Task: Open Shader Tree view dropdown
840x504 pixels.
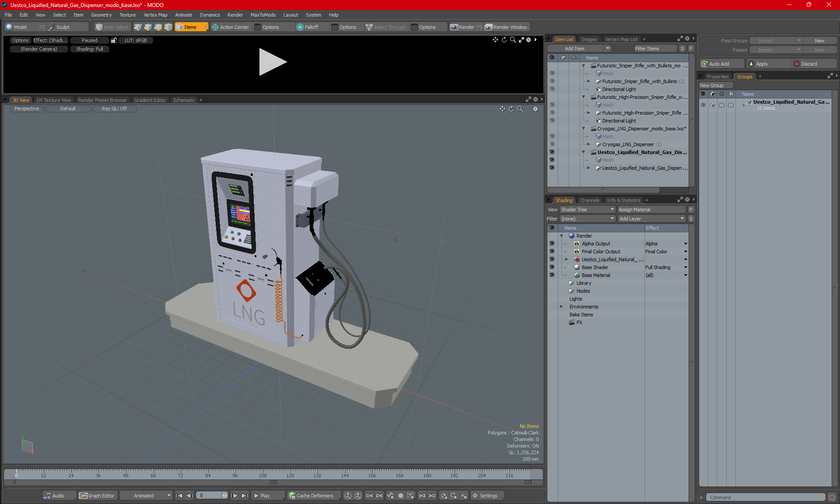Action: (588, 210)
